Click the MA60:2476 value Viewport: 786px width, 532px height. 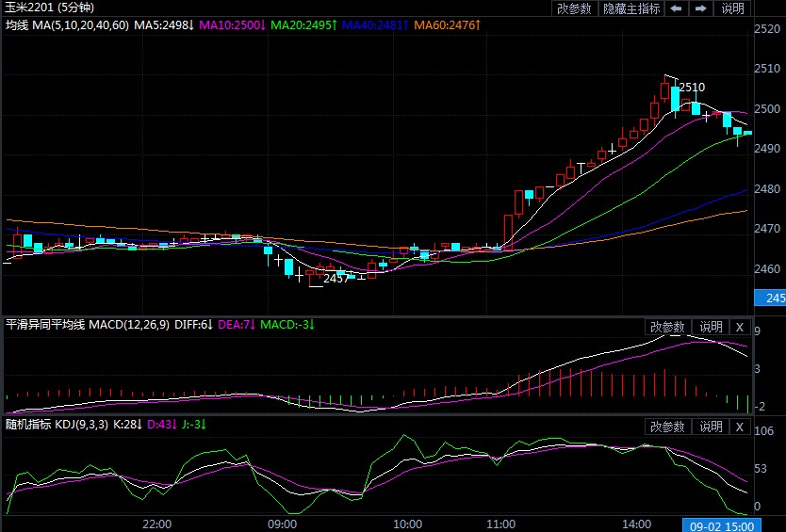pyautogui.click(x=447, y=25)
